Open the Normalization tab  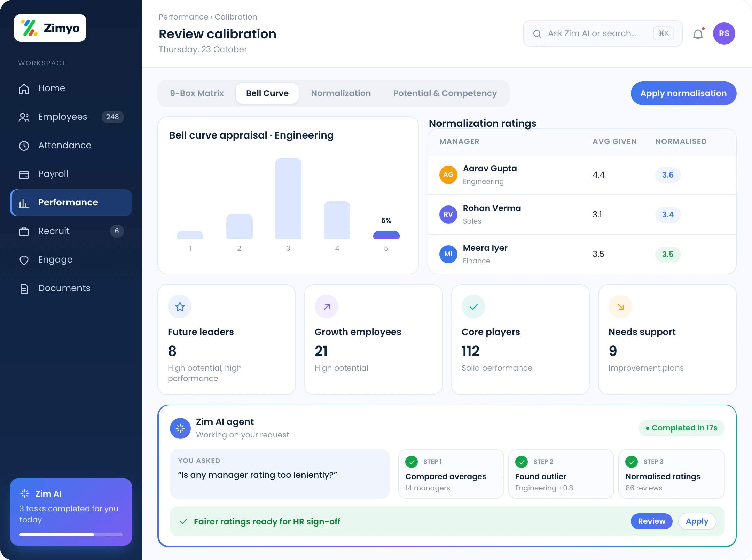pyautogui.click(x=341, y=93)
